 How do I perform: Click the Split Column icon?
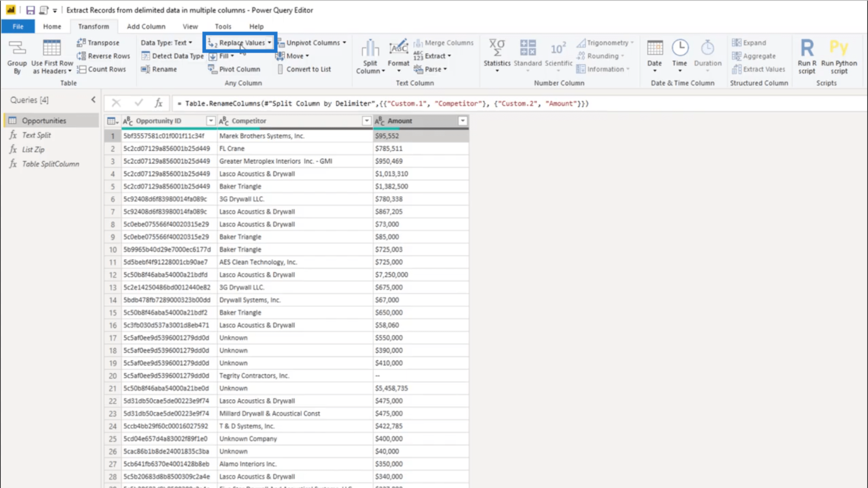point(370,49)
